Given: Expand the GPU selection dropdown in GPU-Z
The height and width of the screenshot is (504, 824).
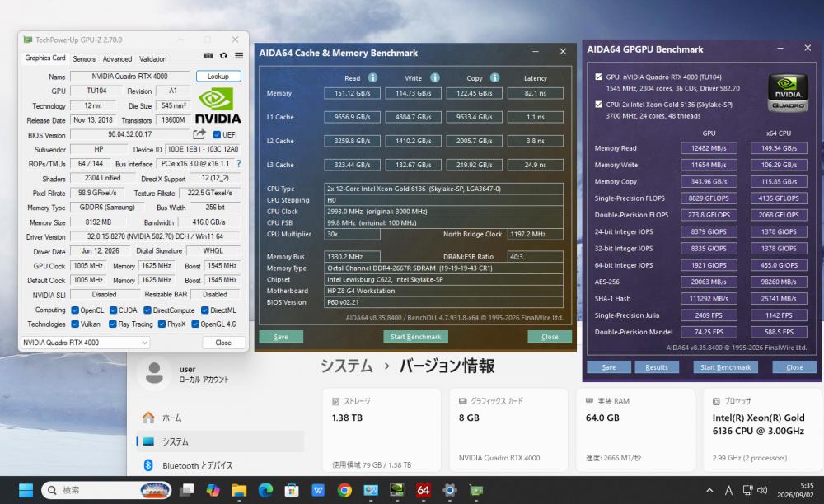Looking at the screenshot, I should click(85, 343).
